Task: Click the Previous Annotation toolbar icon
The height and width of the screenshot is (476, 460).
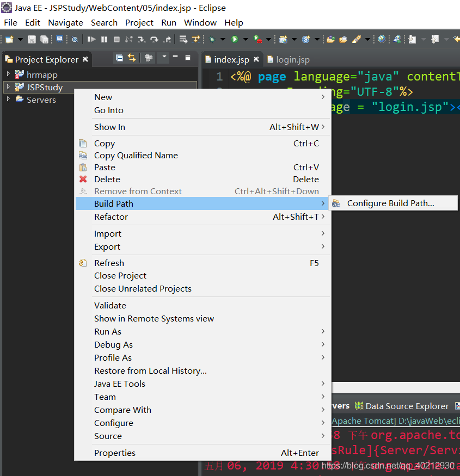Action: pos(435,39)
